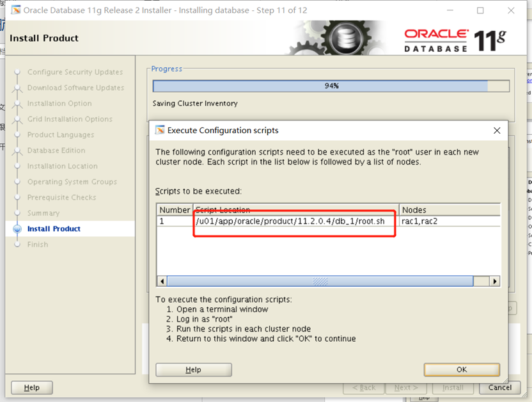Select the rac1,rac2 nodes cell
The width and height of the screenshot is (532, 402).
(x=450, y=221)
